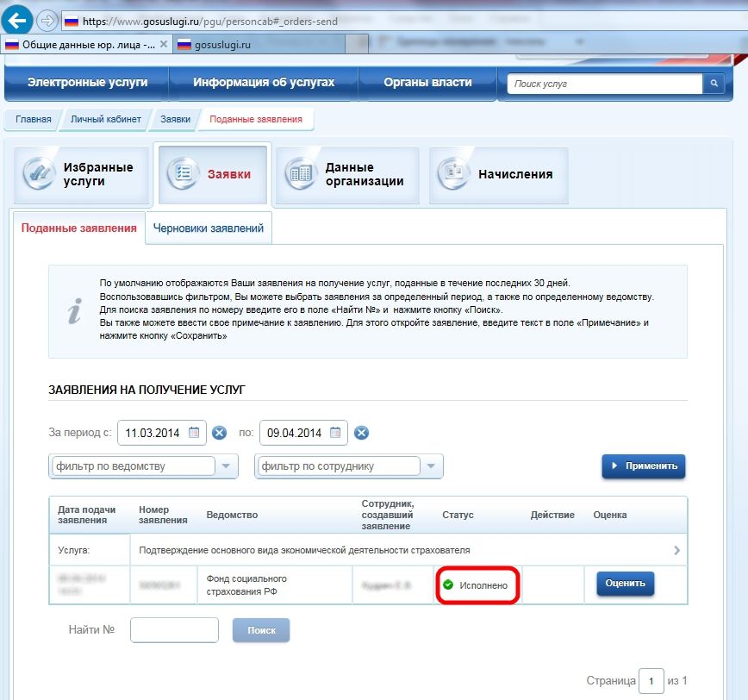Open the Электронные услуги menu
Image resolution: width=748 pixels, height=700 pixels.
(x=87, y=83)
